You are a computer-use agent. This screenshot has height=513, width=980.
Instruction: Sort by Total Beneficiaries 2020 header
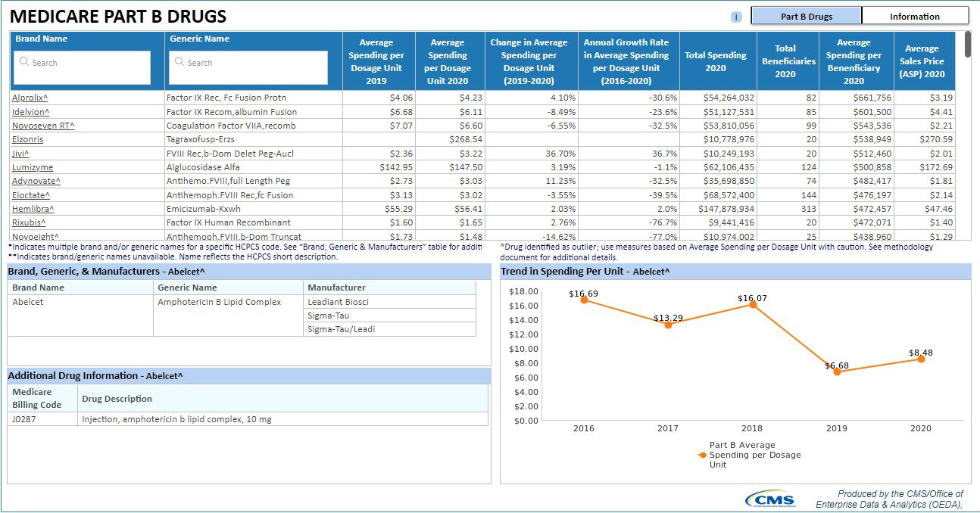(x=785, y=61)
